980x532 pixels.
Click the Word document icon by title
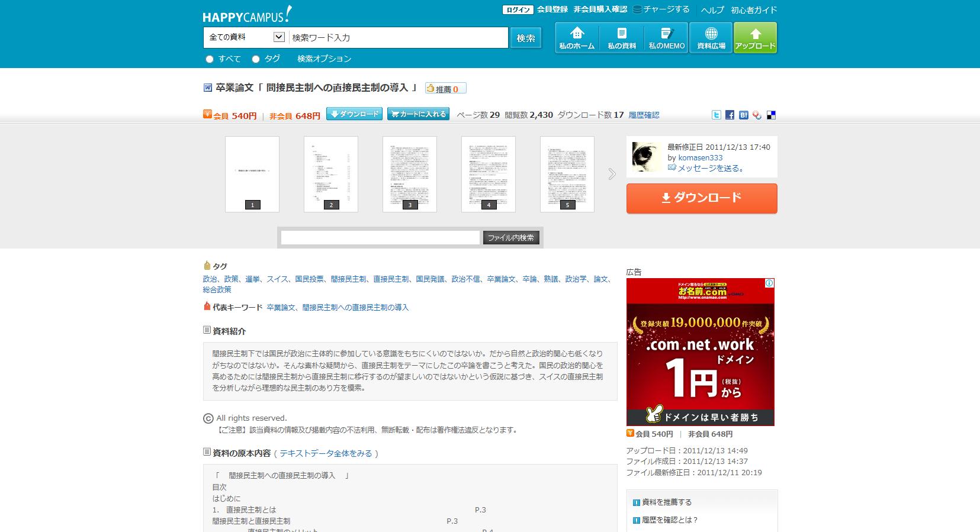click(208, 88)
